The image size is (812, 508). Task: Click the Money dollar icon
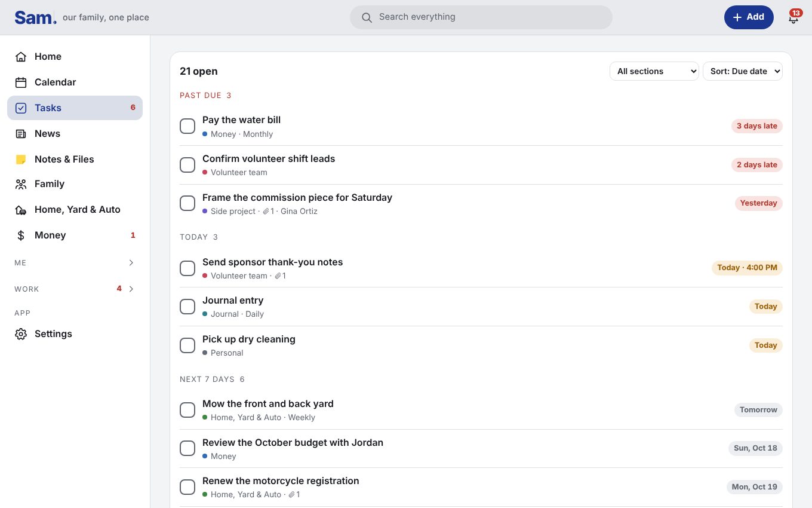(21, 235)
